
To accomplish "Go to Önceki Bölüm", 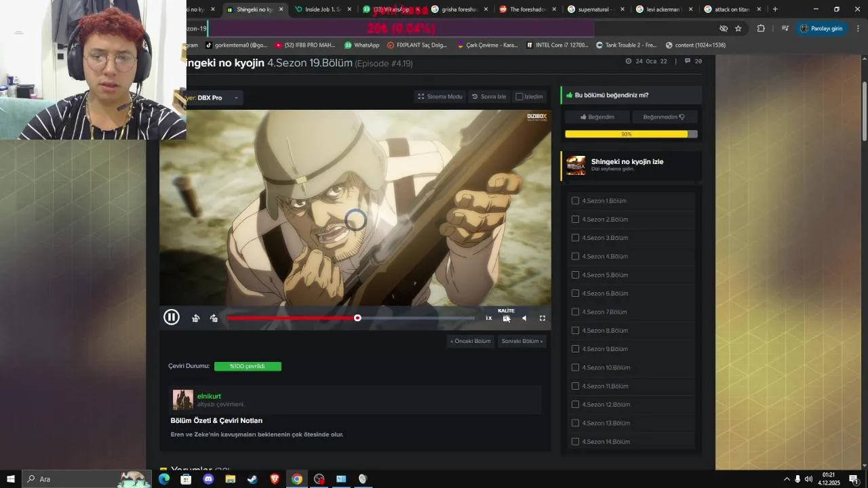I will pos(470,341).
